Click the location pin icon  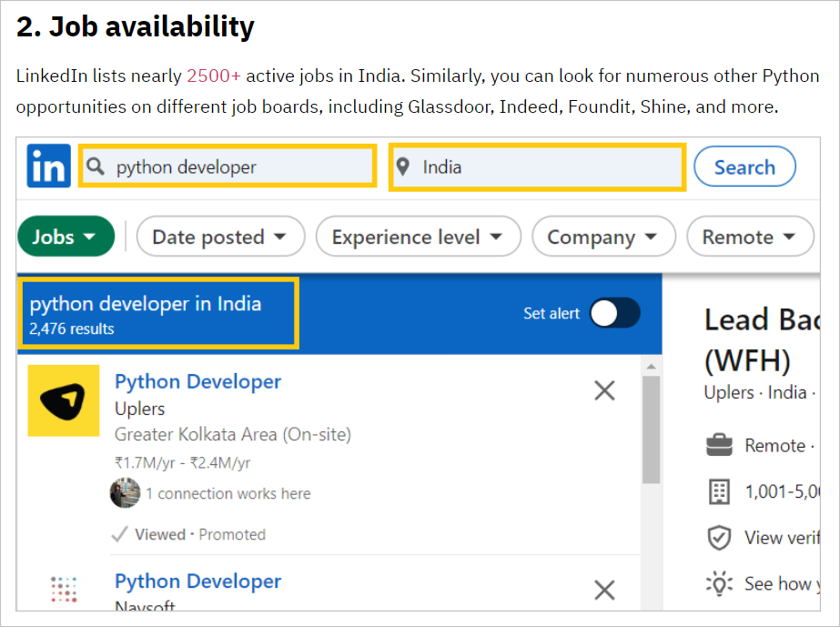pos(403,167)
